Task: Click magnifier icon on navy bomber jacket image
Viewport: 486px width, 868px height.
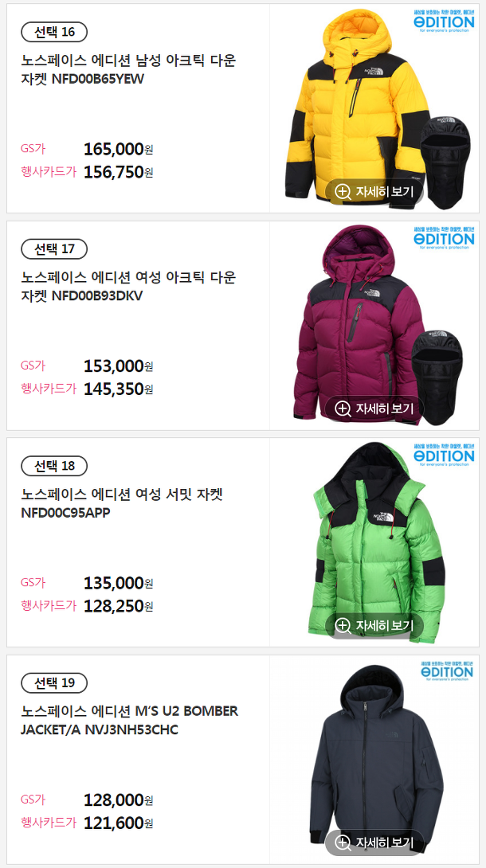Action: (343, 843)
